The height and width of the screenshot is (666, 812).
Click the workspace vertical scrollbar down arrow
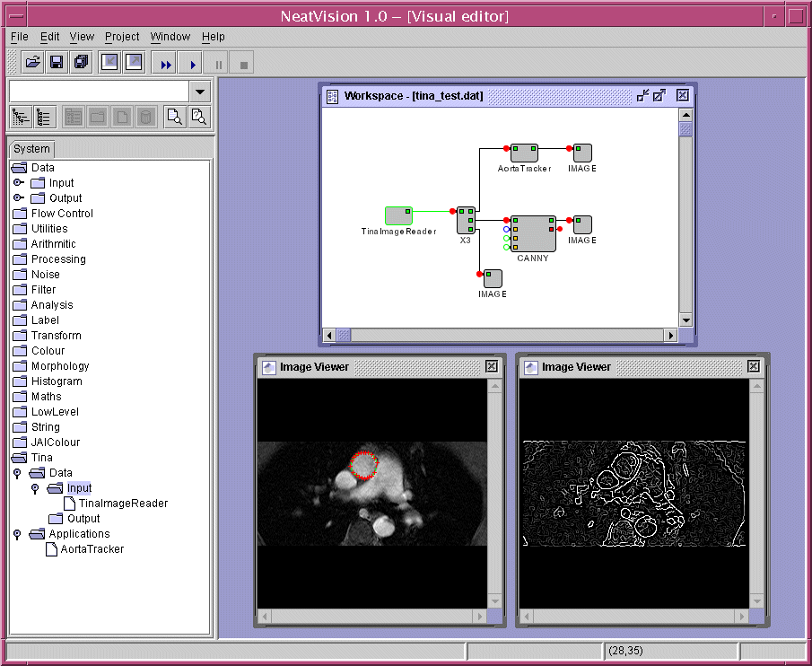(x=685, y=320)
